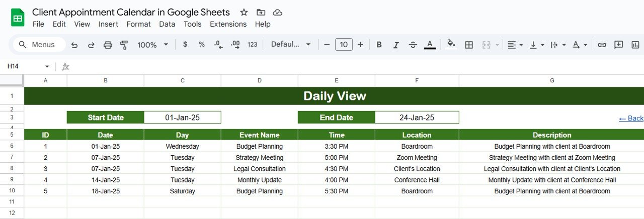This screenshot has width=644, height=219.
Task: Open the Insert menu
Action: [108, 24]
